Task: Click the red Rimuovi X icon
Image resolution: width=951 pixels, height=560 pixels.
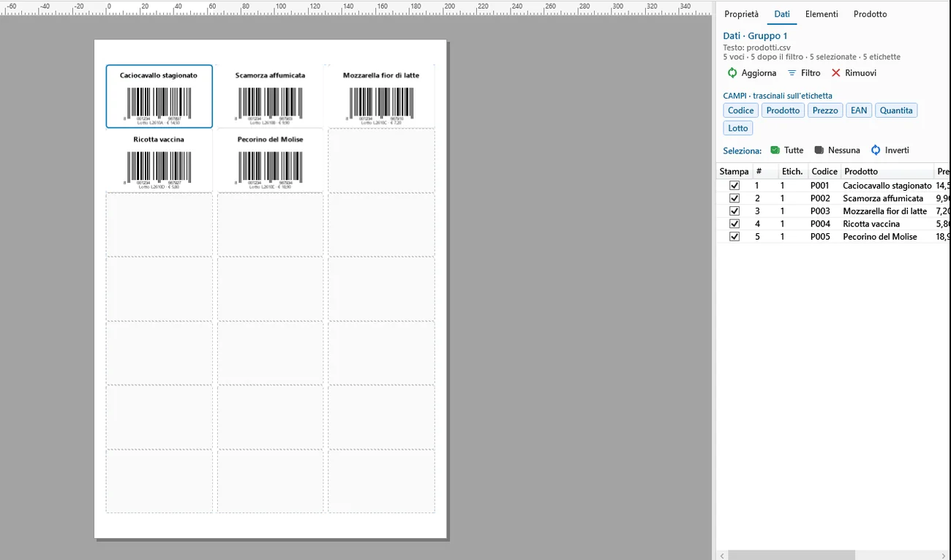Action: (836, 73)
